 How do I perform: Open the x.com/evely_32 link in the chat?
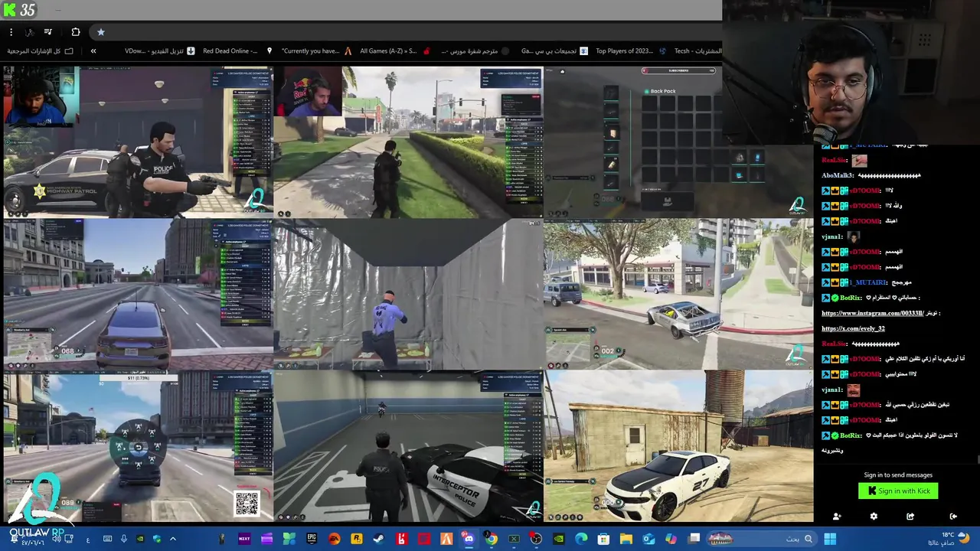tap(853, 328)
